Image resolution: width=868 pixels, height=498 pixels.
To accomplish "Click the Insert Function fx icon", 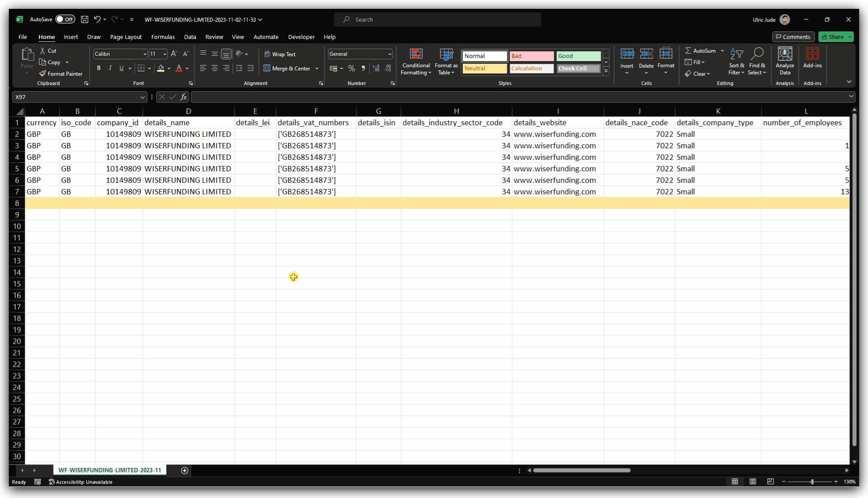I will [183, 97].
